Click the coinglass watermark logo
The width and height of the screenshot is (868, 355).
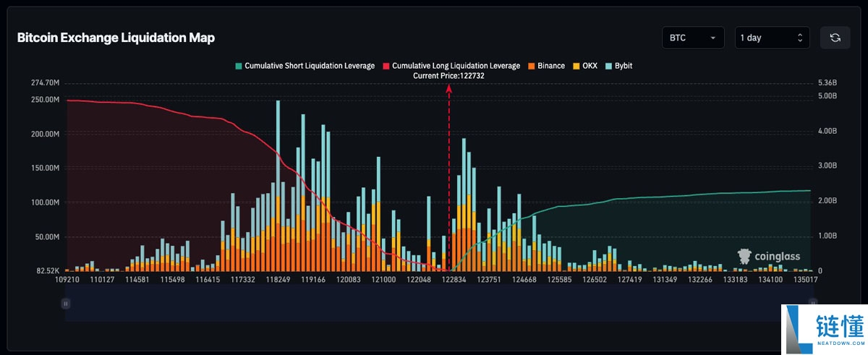click(x=768, y=256)
